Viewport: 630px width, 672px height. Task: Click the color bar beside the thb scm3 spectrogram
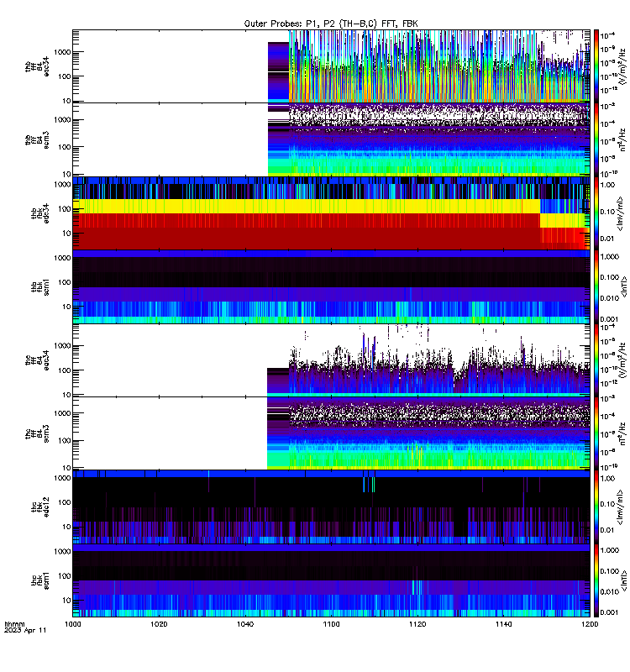coord(596,139)
